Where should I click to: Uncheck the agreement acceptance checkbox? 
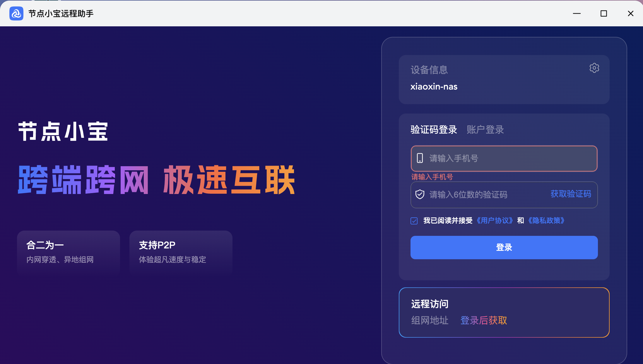pyautogui.click(x=414, y=221)
